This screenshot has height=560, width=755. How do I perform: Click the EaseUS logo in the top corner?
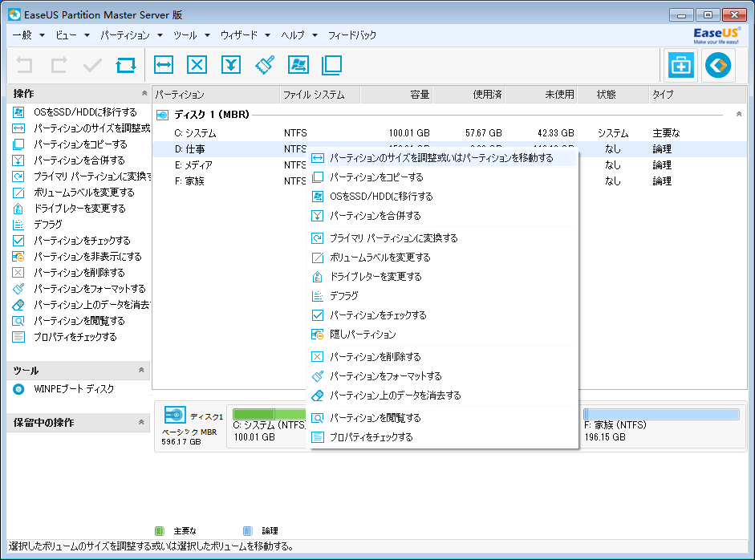716,35
